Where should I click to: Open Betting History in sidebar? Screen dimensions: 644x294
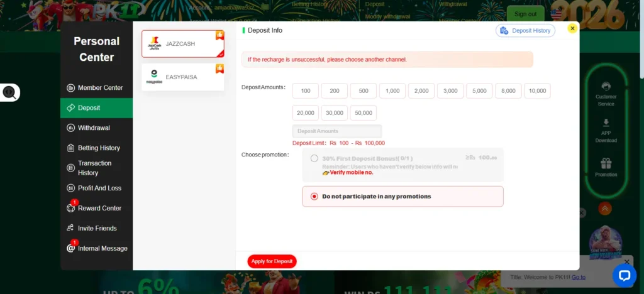pyautogui.click(x=96, y=148)
